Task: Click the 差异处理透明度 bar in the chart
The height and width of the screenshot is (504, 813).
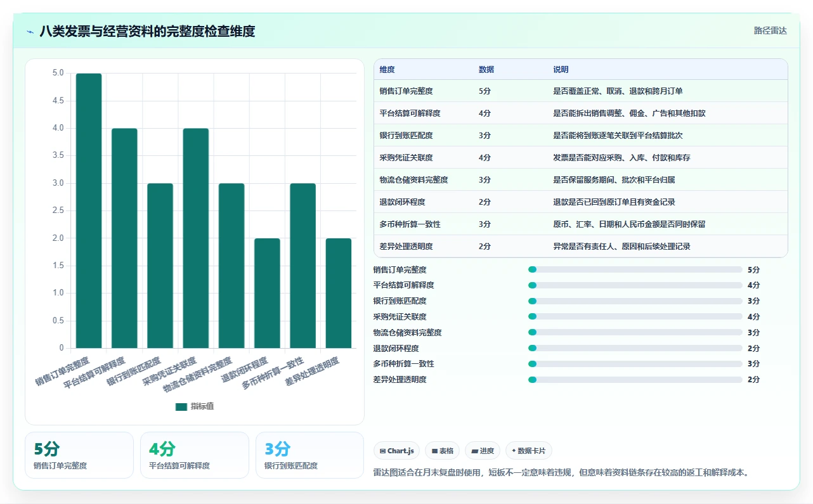Action: pos(339,293)
